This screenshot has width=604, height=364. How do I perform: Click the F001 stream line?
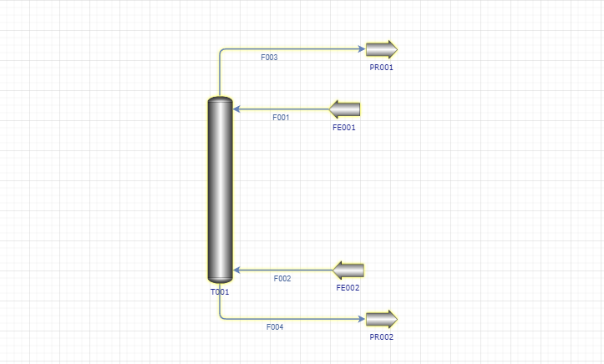click(x=282, y=109)
